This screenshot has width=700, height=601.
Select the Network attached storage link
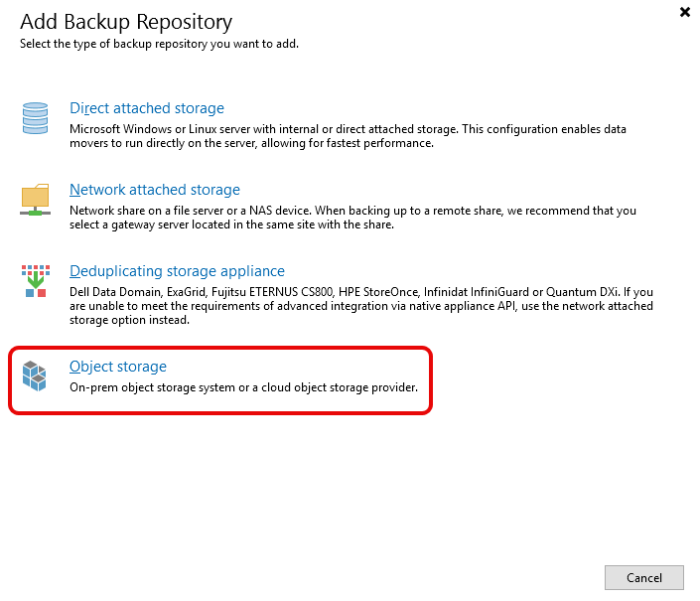[155, 190]
